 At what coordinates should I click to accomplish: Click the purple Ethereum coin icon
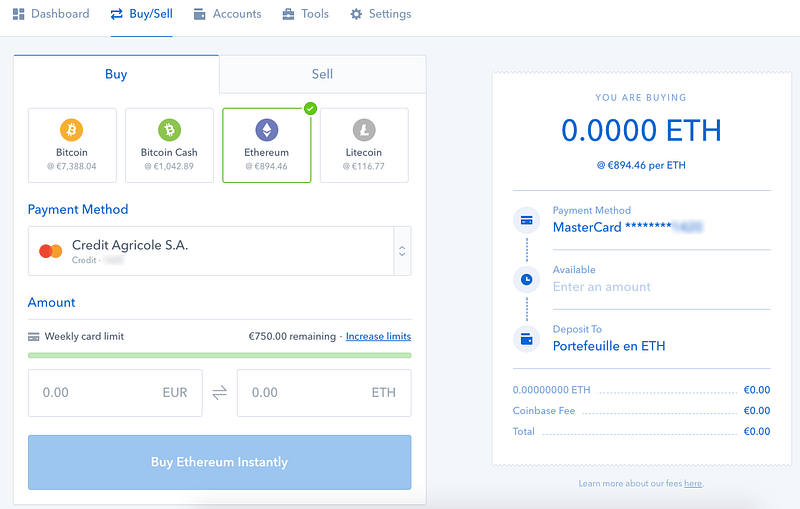pos(267,130)
